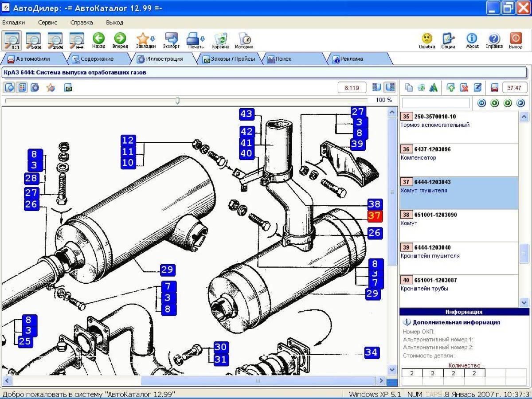
Task: Click callout number 25 on illustration
Action: 25,341
